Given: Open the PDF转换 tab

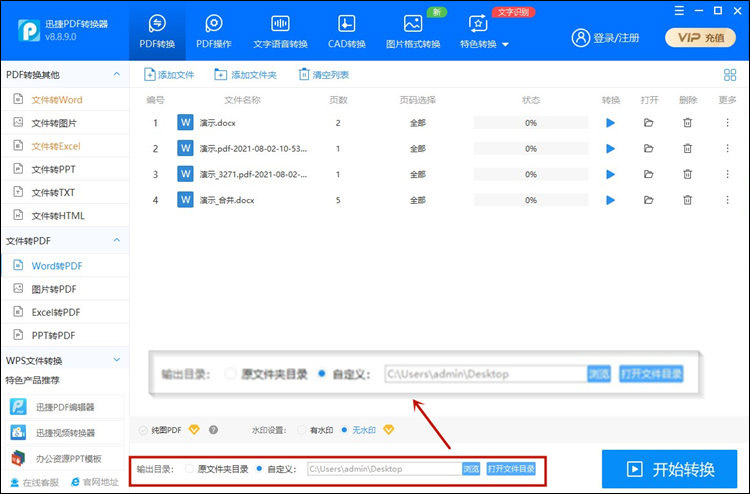Looking at the screenshot, I should coord(157,33).
